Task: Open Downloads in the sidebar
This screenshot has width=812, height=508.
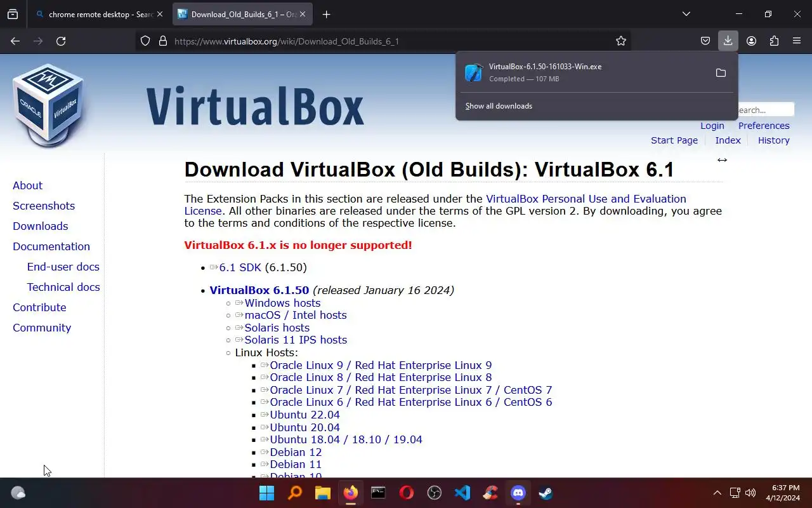Action: coord(41,226)
